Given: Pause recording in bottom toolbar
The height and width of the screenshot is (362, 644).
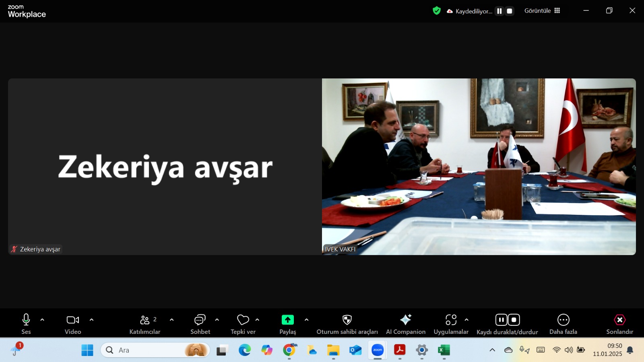Looking at the screenshot, I should 501,320.
